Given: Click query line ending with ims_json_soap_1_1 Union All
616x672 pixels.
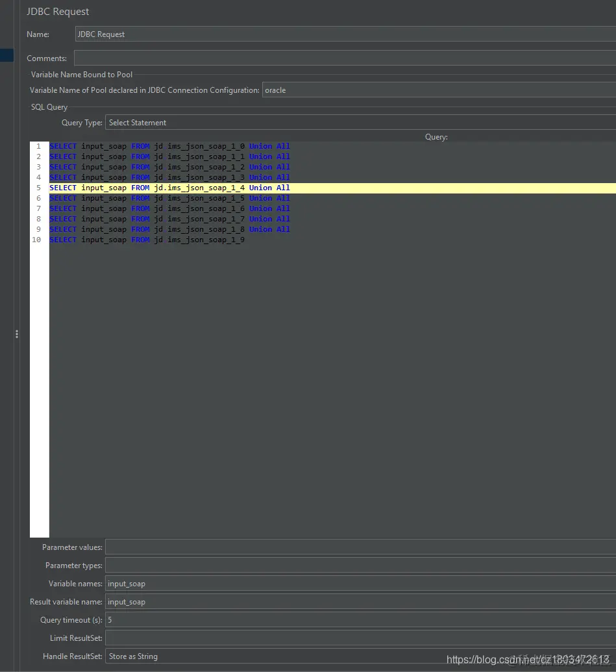Looking at the screenshot, I should click(x=169, y=156).
